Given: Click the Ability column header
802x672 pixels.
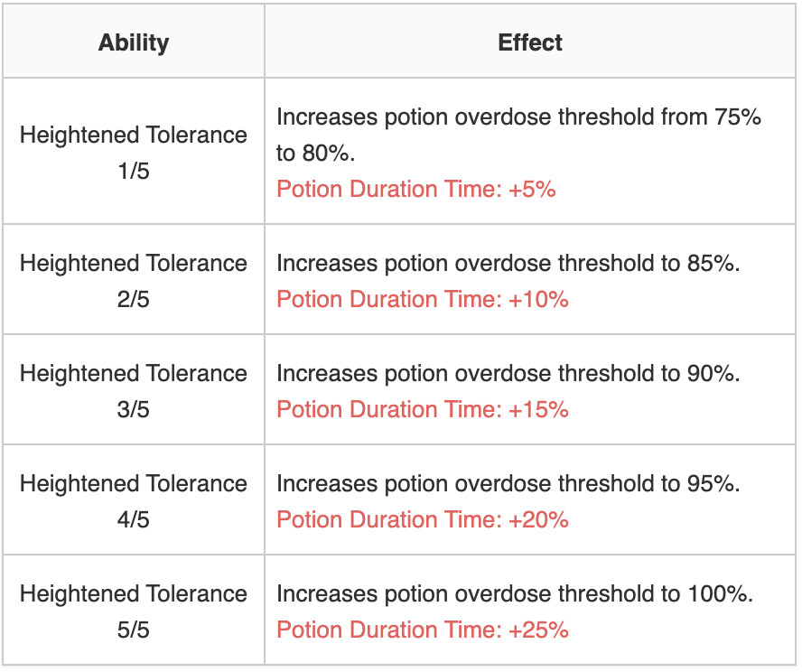Looking at the screenshot, I should (x=134, y=42).
